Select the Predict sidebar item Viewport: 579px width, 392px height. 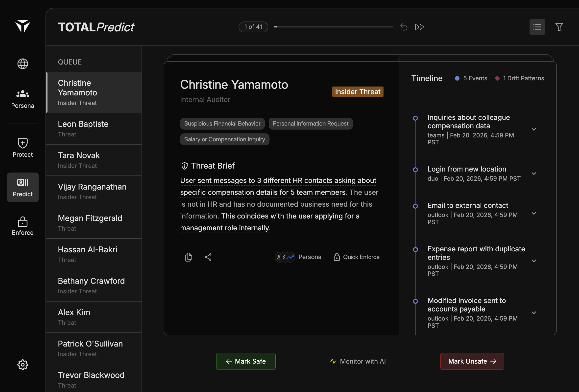pyautogui.click(x=23, y=187)
